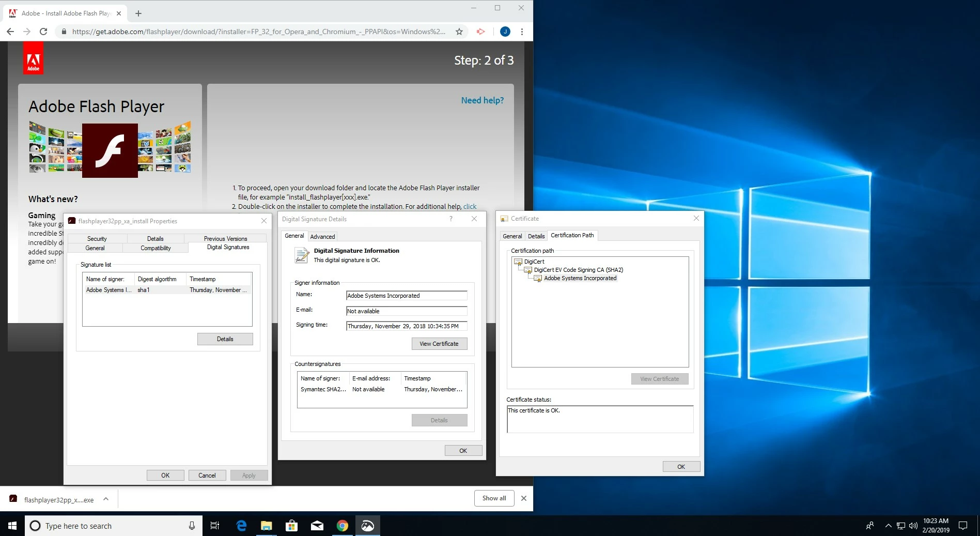Click the Details button in signature list
This screenshot has height=536, width=980.
pos(225,339)
